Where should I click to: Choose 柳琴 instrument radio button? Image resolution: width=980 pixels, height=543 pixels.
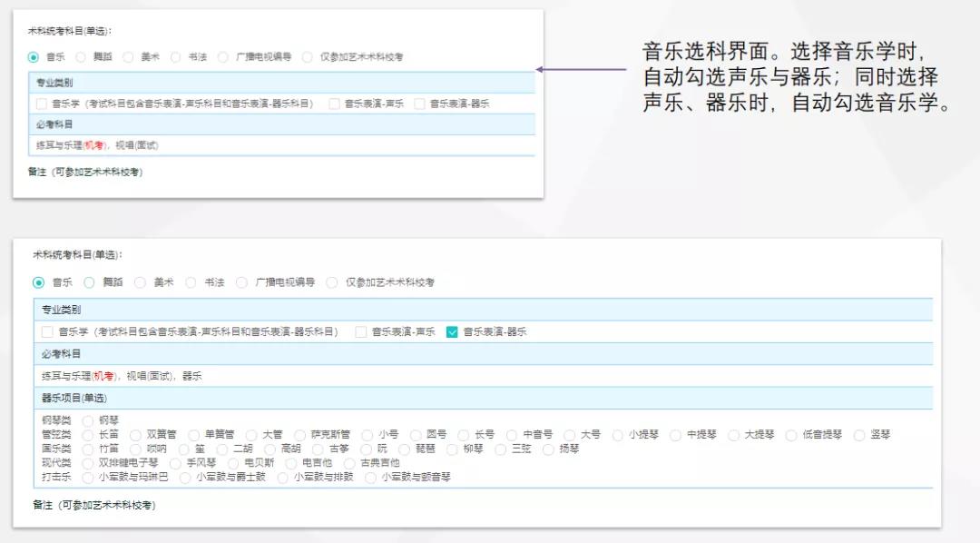tap(453, 449)
